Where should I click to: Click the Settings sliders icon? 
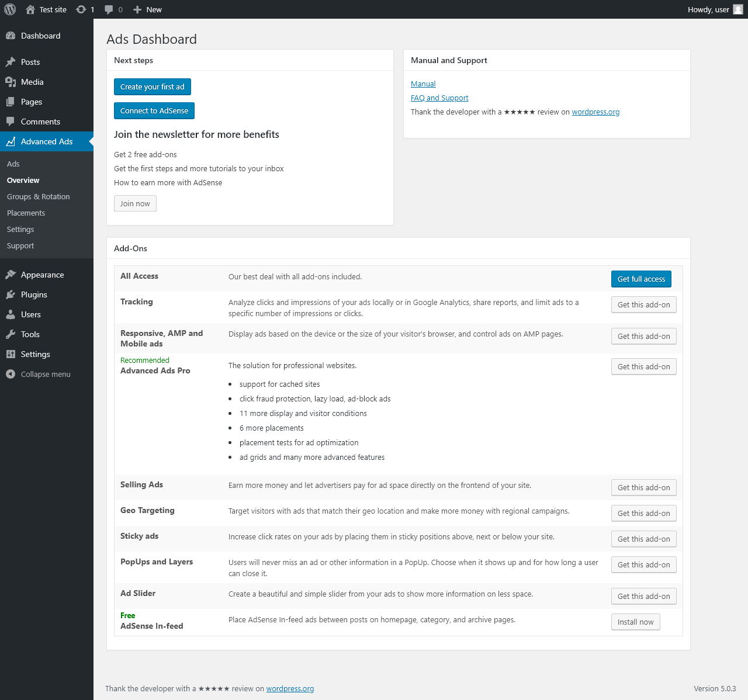click(11, 354)
